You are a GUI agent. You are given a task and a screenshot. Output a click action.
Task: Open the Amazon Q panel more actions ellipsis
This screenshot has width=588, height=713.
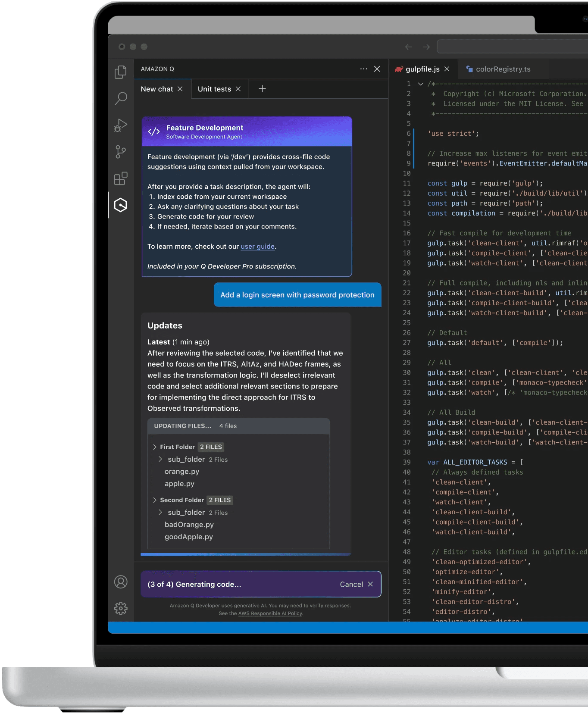[x=364, y=69]
